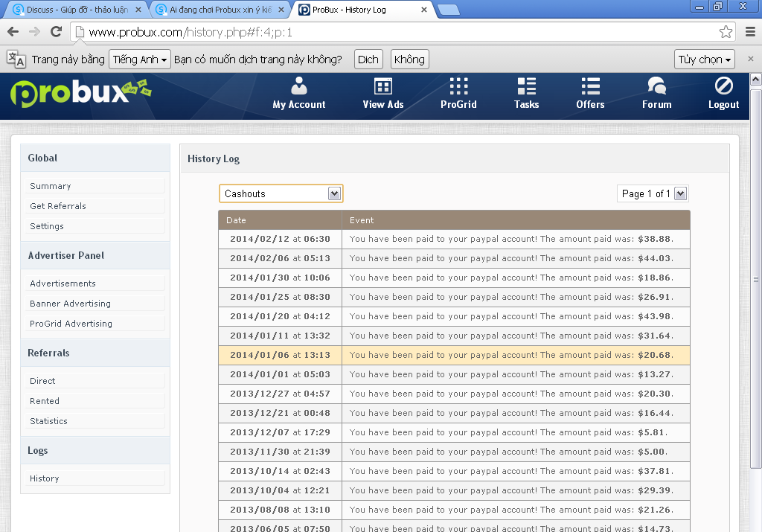Screen dimensions: 762x532
Task: Open Tasks from the navigation bar
Action: pos(526,93)
